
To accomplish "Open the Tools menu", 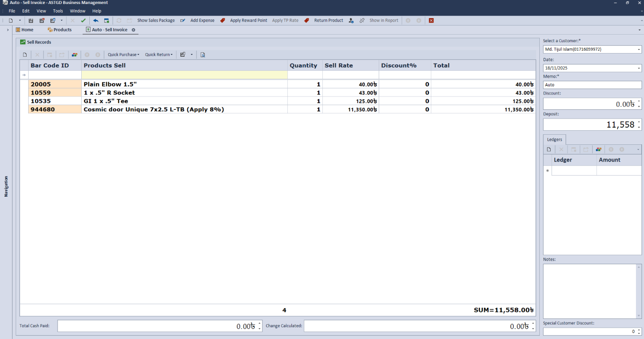I will point(58,11).
